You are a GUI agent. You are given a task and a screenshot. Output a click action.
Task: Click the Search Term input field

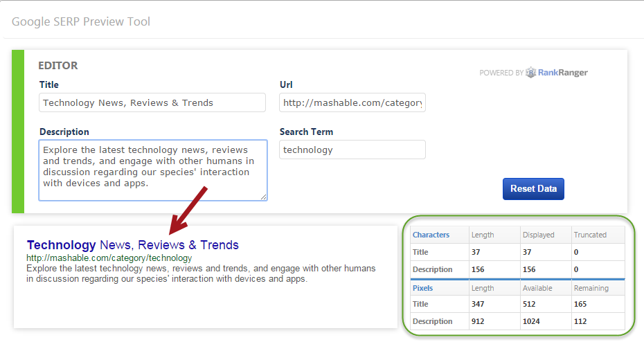point(352,150)
